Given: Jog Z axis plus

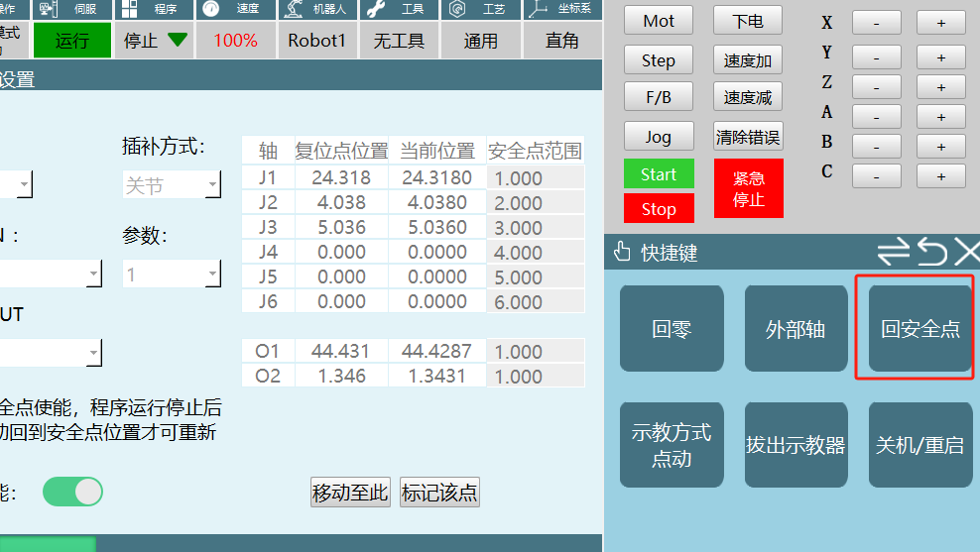Looking at the screenshot, I should coord(941,87).
